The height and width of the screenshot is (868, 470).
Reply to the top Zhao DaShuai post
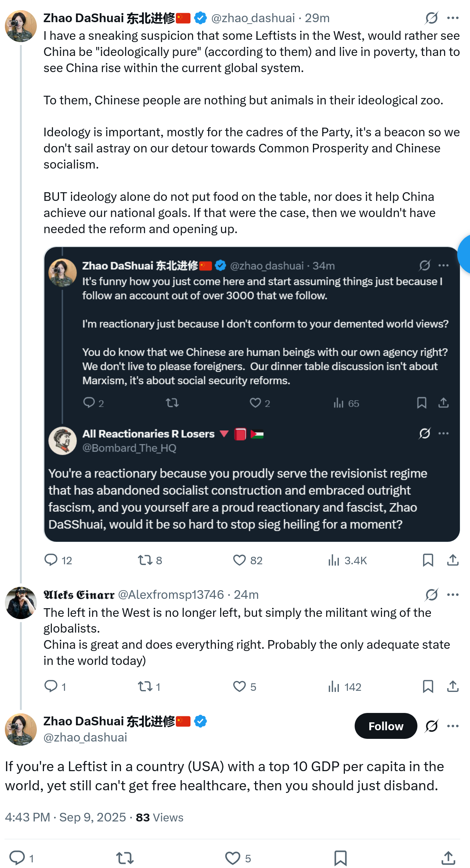click(x=51, y=560)
